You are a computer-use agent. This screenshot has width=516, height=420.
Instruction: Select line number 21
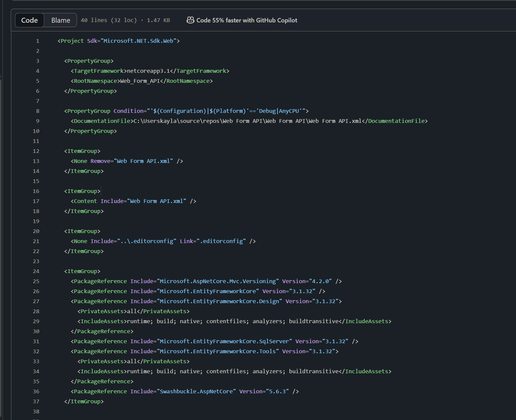pos(36,241)
